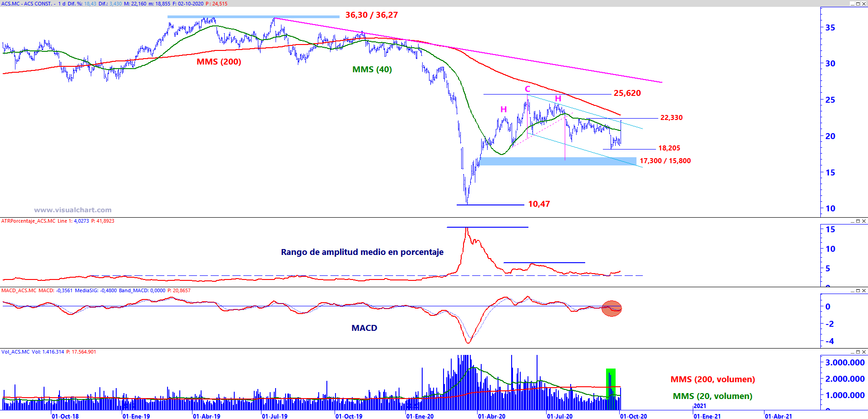Image resolution: width=868 pixels, height=419 pixels.
Task: Click the 20 value on the price axis
Action: [830, 136]
